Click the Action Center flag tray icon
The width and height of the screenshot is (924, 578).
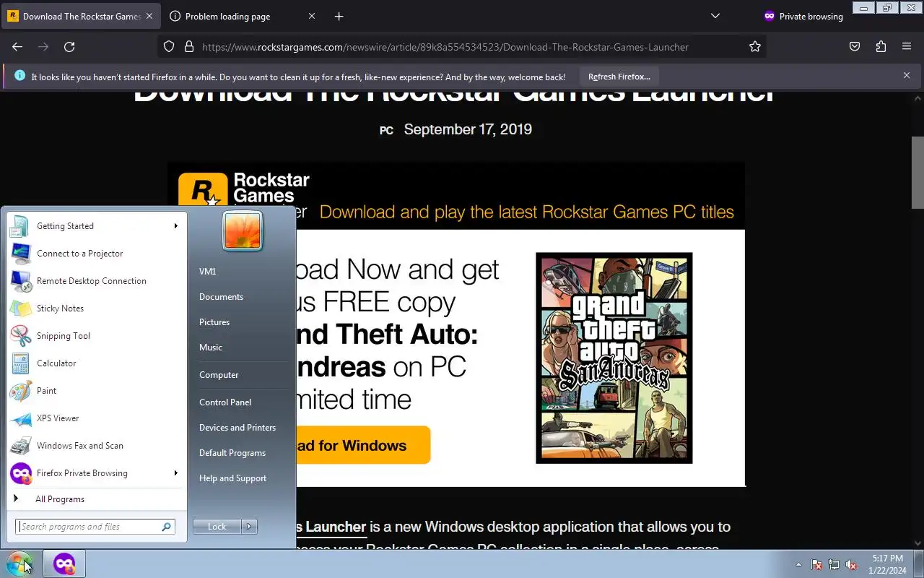tap(816, 564)
